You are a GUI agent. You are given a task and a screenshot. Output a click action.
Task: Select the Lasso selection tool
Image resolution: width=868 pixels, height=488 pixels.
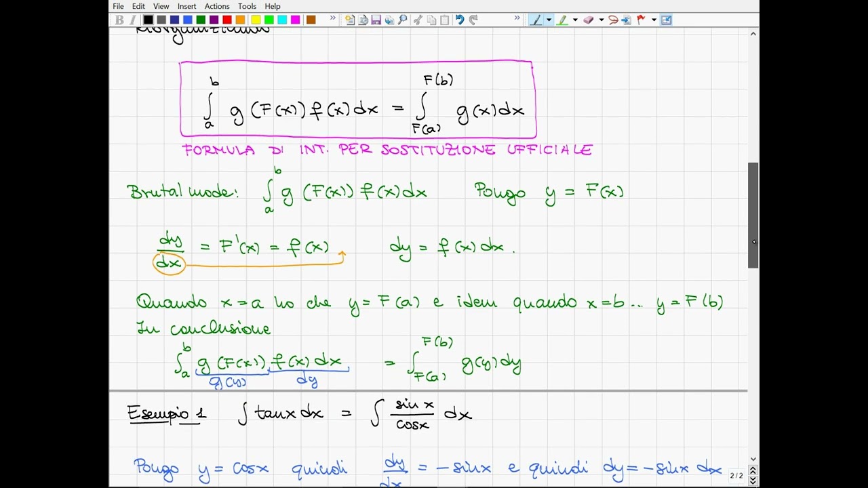(x=613, y=20)
